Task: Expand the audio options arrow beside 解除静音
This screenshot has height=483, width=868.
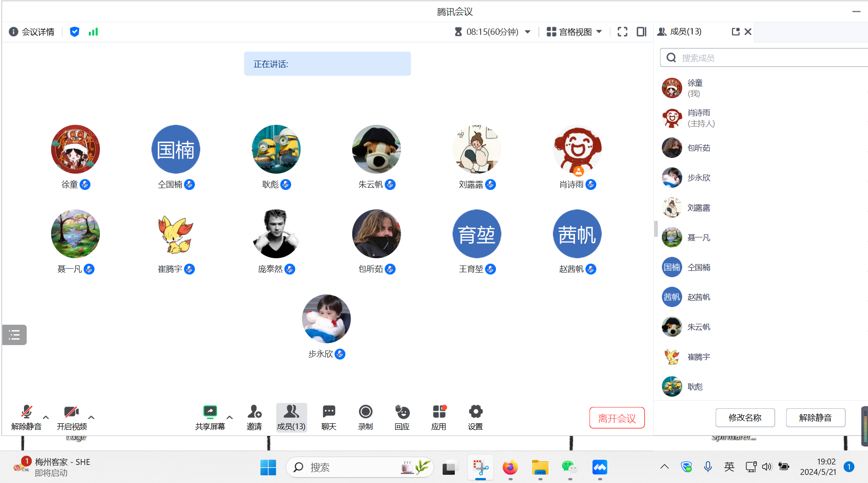Action: pyautogui.click(x=46, y=417)
